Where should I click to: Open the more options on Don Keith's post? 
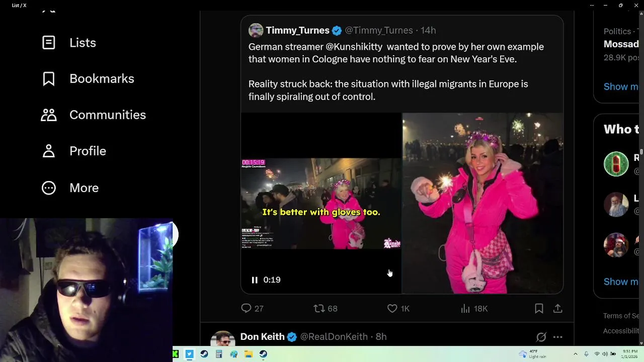click(x=557, y=337)
